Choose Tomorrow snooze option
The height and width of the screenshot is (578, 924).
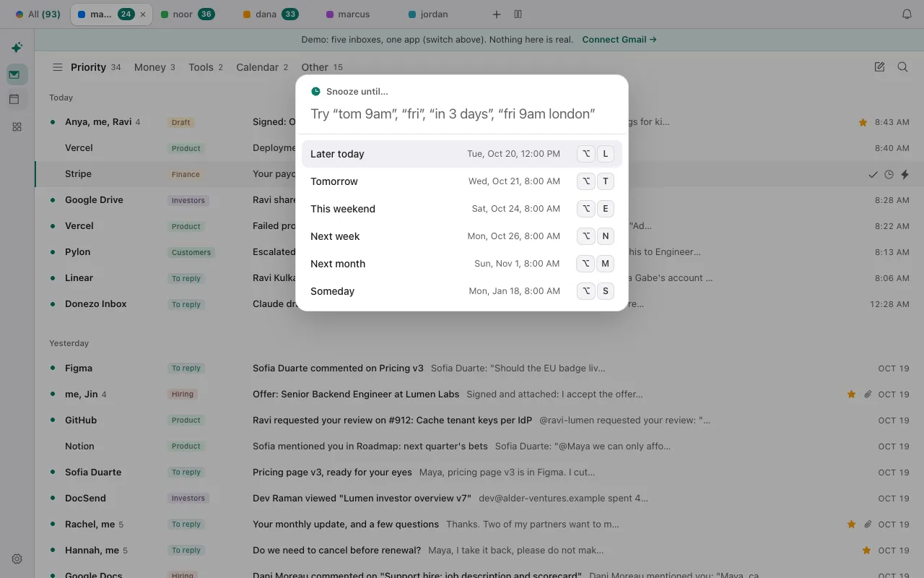tap(462, 181)
